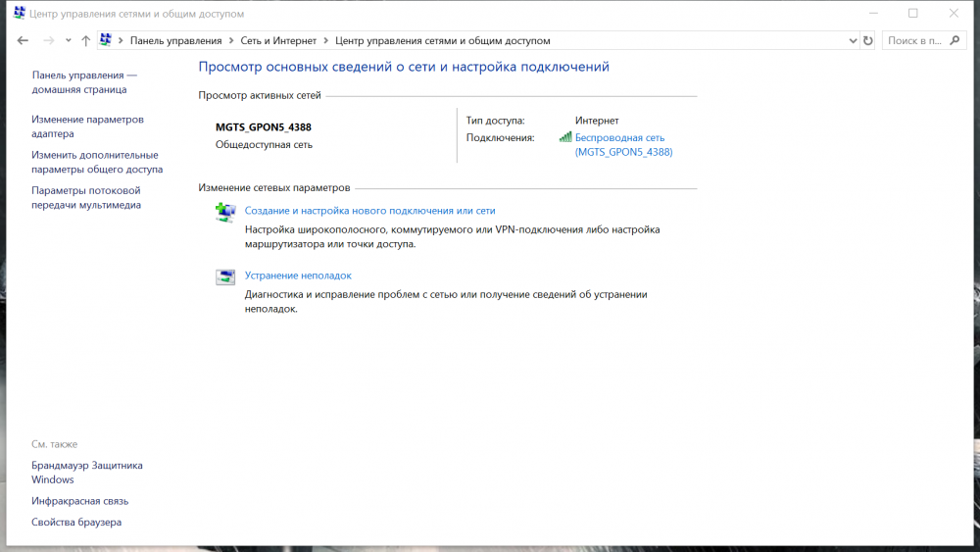Viewport: 980px width, 552px height.
Task: Open Свойства браузера link
Action: (x=76, y=522)
